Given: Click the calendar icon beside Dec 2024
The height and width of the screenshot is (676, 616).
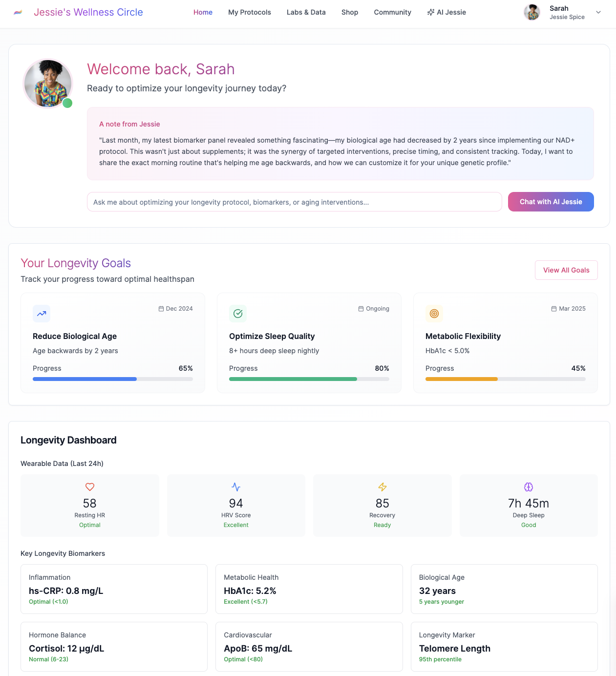Looking at the screenshot, I should [160, 308].
